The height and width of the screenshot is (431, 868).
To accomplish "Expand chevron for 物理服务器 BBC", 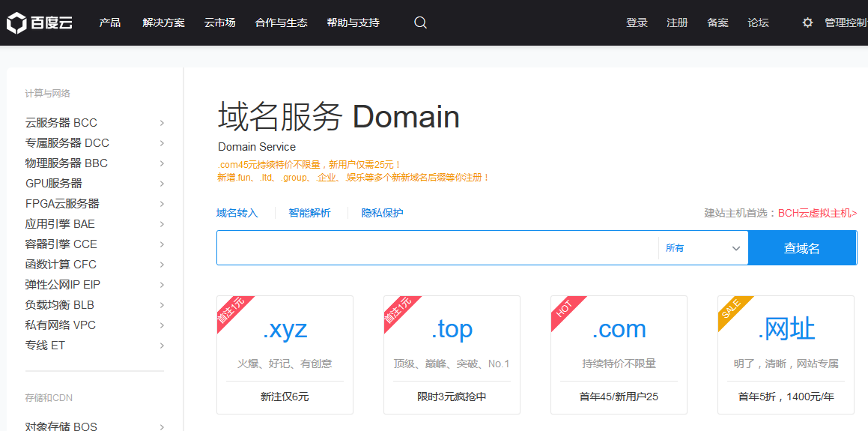I will [x=162, y=163].
